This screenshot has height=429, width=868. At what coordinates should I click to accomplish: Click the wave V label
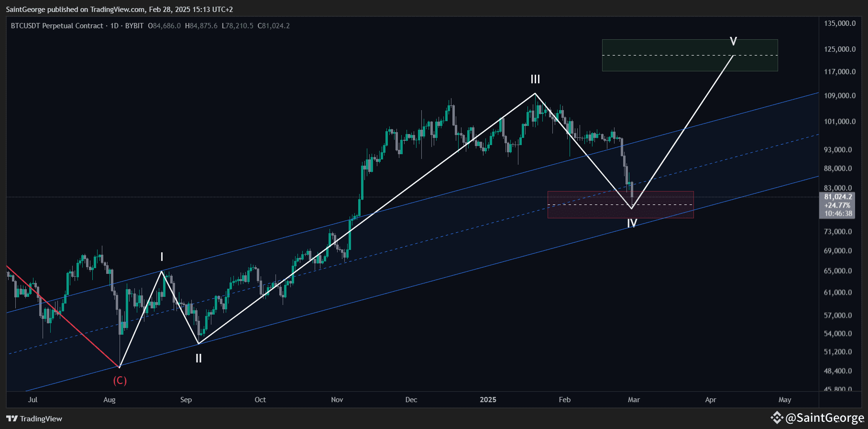pos(733,41)
